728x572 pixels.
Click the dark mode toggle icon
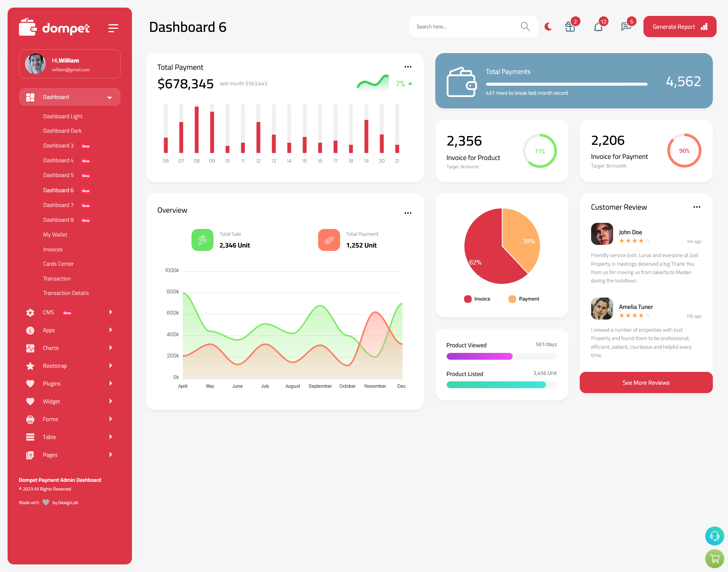pos(548,27)
